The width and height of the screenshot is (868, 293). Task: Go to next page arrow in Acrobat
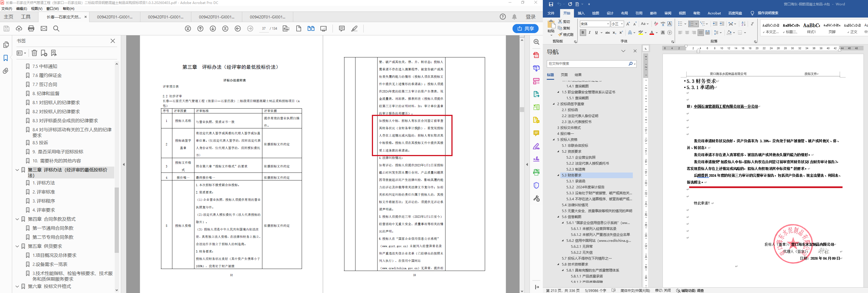click(213, 29)
